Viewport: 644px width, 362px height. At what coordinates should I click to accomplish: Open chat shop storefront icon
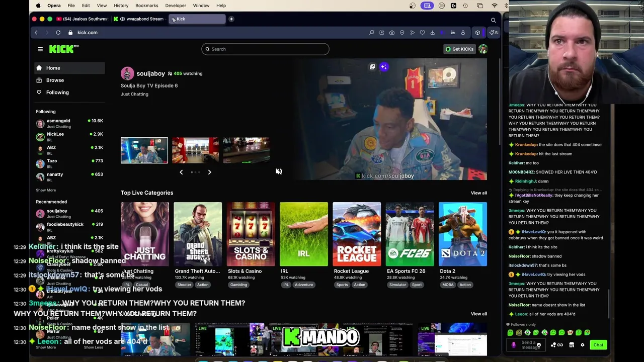click(x=572, y=345)
